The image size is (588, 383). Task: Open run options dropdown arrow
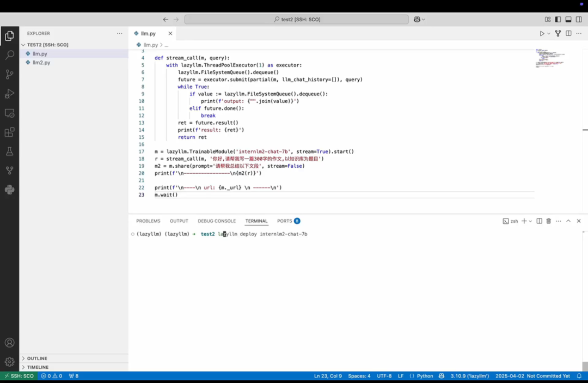click(x=549, y=33)
